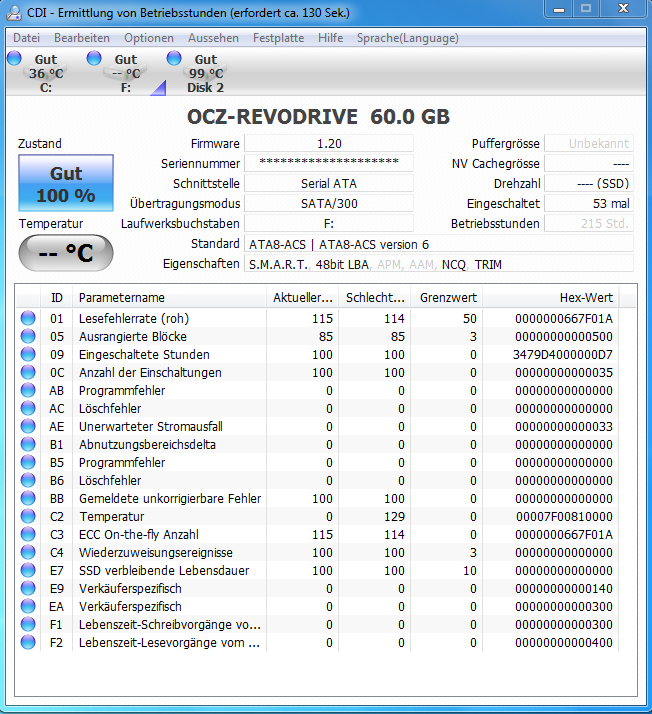Click status orb of Lebenszeit-Schreibvorgänge row

point(28,624)
